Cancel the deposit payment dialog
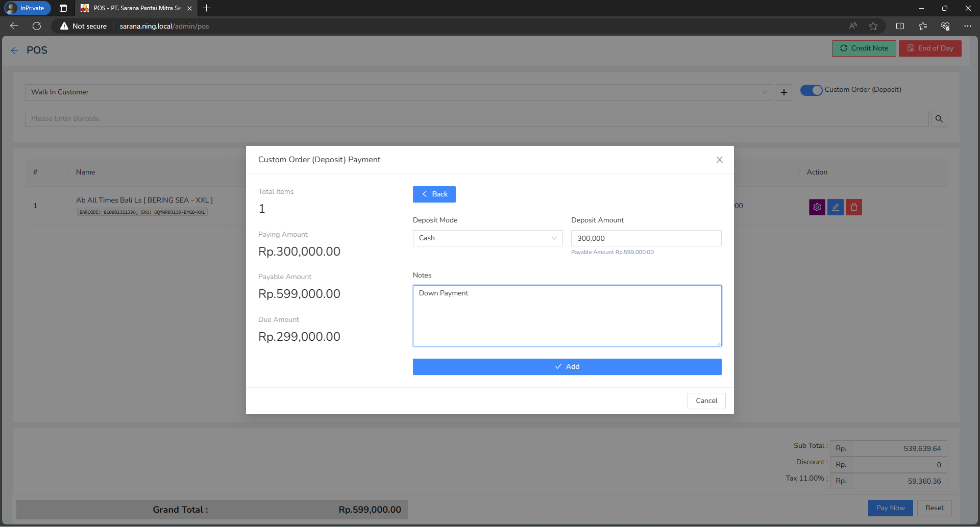 [706, 401]
